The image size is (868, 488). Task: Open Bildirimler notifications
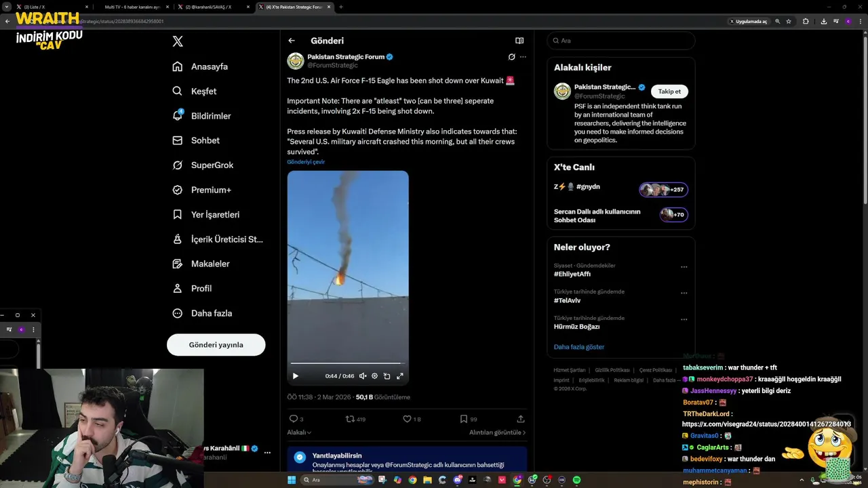(201, 116)
